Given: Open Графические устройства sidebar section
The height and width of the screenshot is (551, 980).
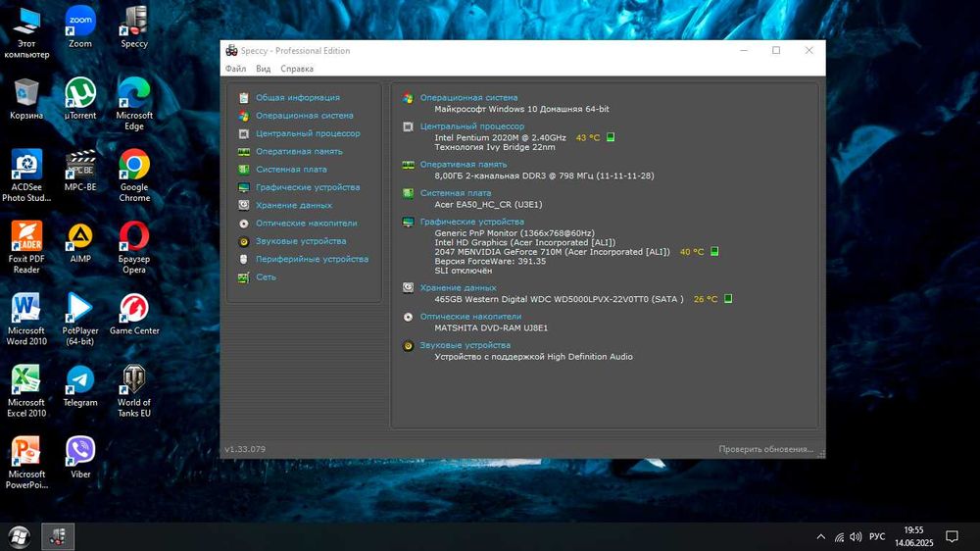Looking at the screenshot, I should tap(308, 187).
